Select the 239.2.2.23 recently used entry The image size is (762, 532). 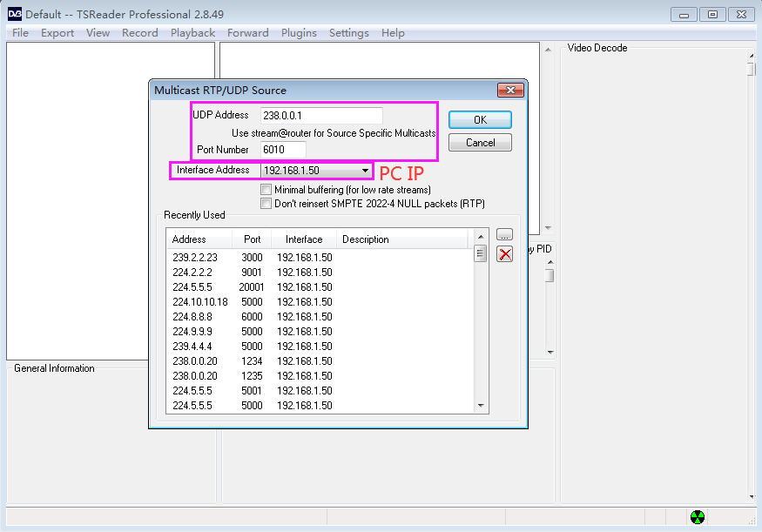[195, 258]
